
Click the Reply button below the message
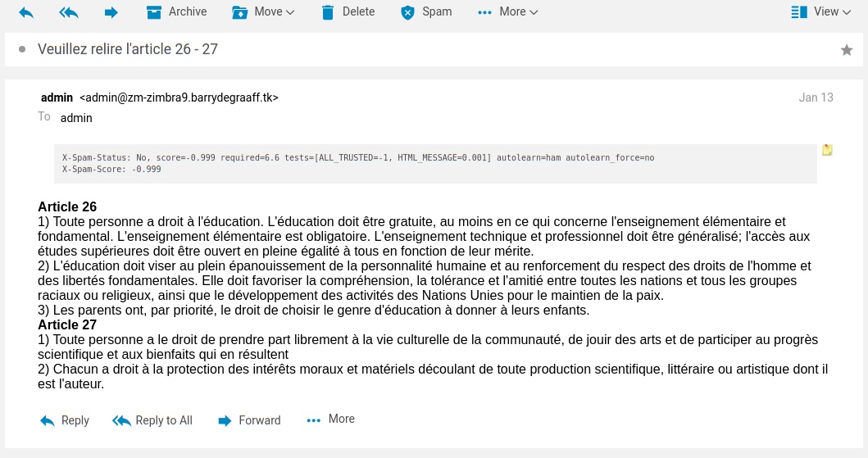(64, 420)
